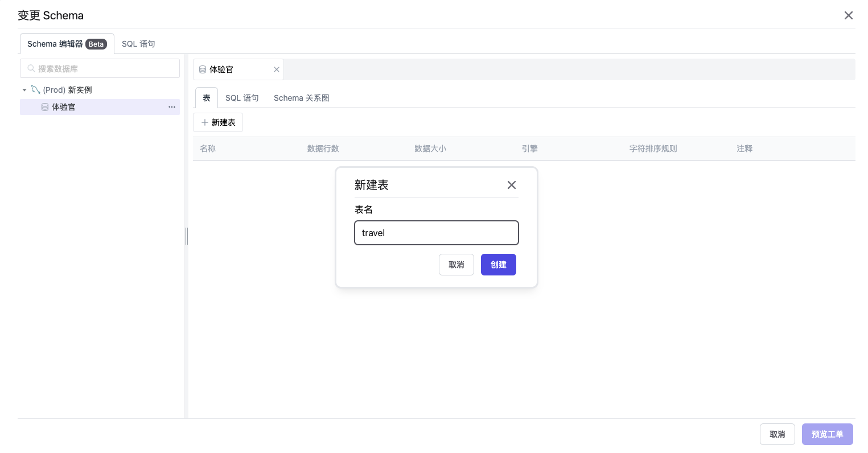Image resolution: width=868 pixels, height=453 pixels.
Task: Close the 新建表 dialog with X icon
Action: [511, 185]
